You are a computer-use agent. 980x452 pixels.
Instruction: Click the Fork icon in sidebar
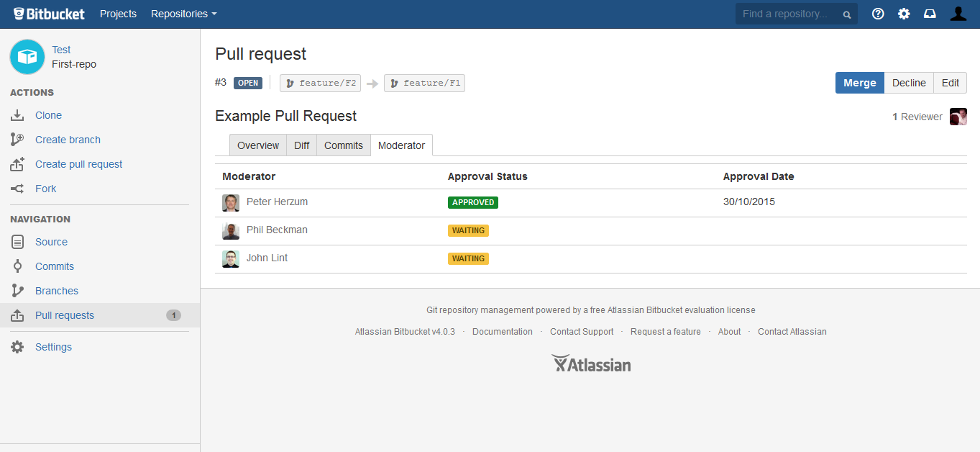[18, 189]
